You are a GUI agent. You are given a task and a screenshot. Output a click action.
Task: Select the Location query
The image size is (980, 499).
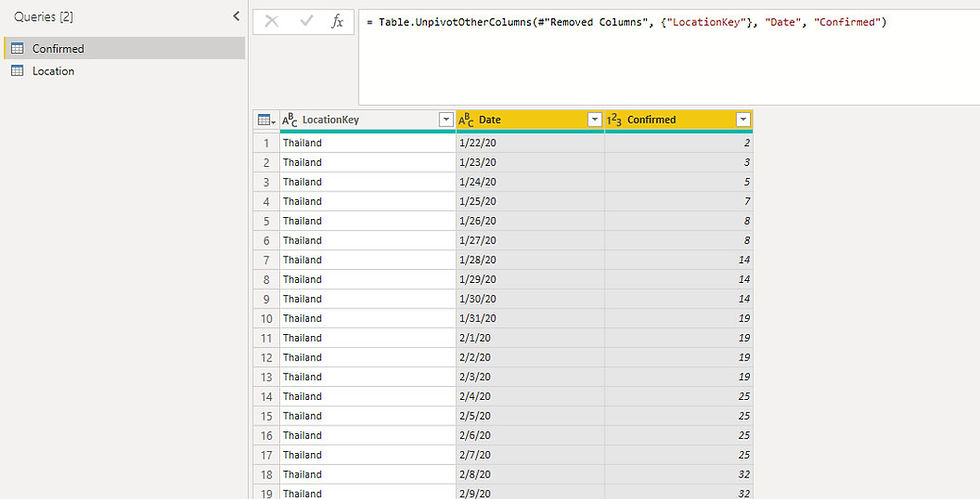[124, 71]
